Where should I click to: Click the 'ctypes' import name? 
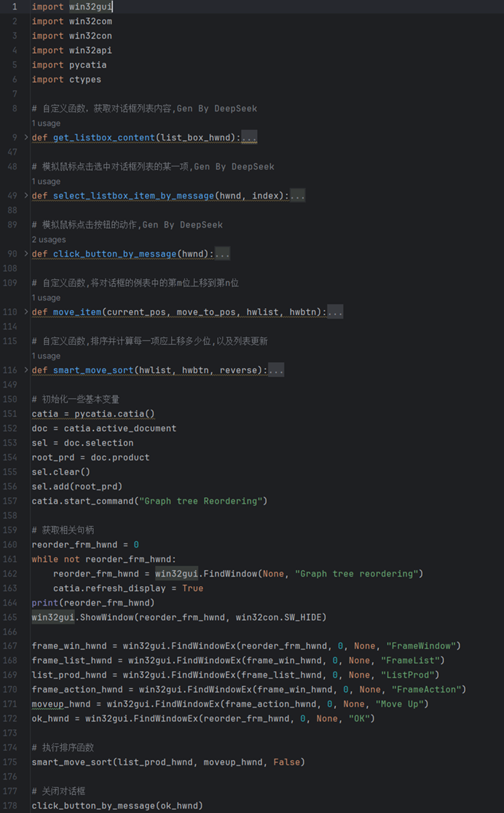[x=85, y=79]
